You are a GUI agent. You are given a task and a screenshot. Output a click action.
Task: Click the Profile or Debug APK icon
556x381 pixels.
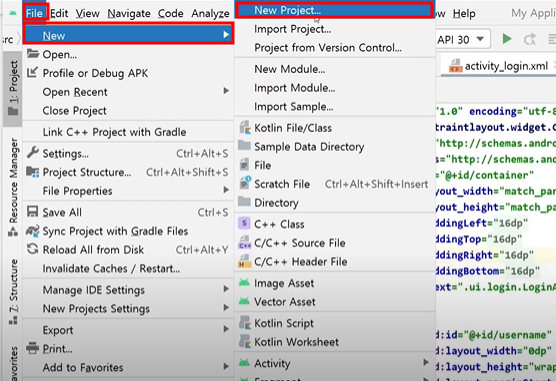pyautogui.click(x=32, y=72)
